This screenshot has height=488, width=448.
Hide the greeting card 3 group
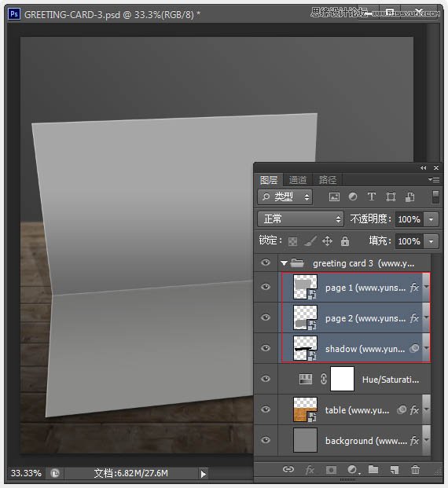266,262
